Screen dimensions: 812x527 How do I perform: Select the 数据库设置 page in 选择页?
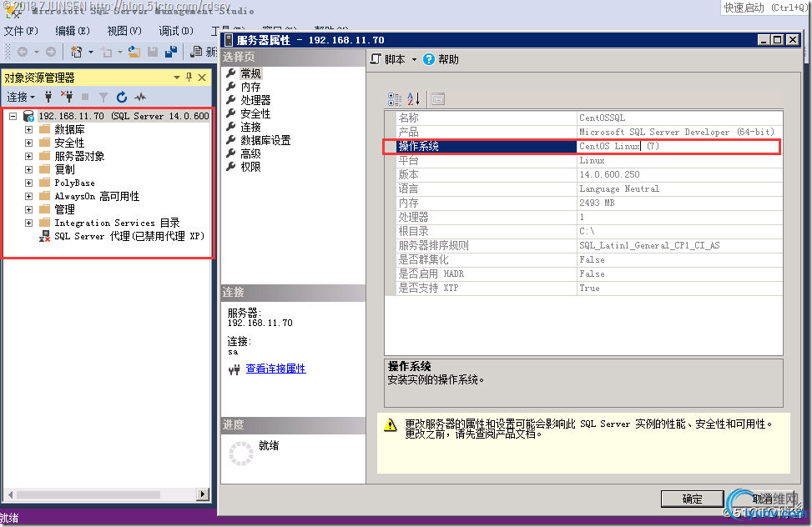(x=265, y=140)
